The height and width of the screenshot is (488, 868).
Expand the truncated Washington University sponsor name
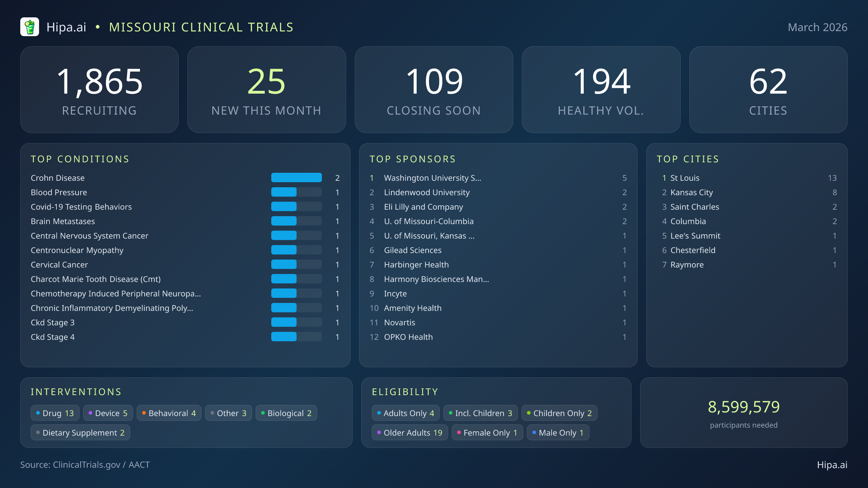click(x=433, y=178)
